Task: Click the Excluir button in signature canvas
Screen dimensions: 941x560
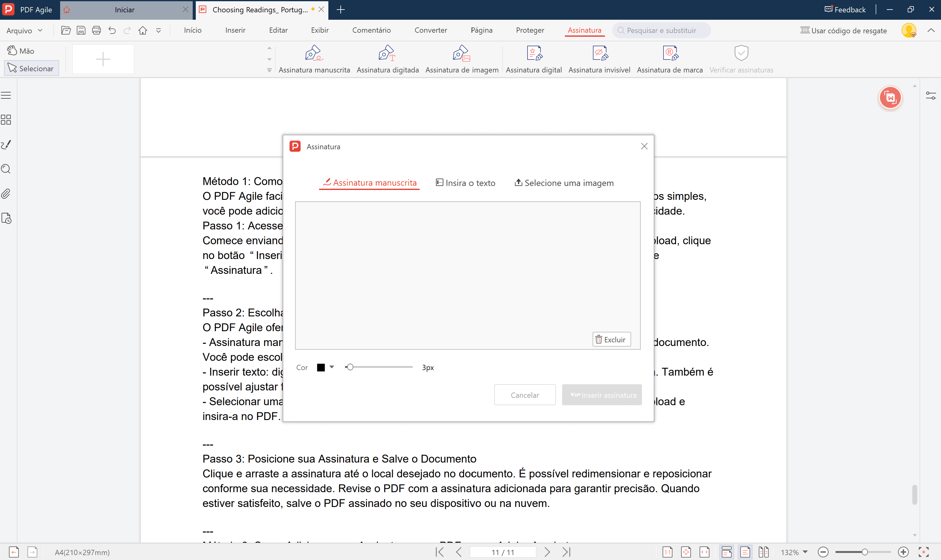Action: click(611, 340)
